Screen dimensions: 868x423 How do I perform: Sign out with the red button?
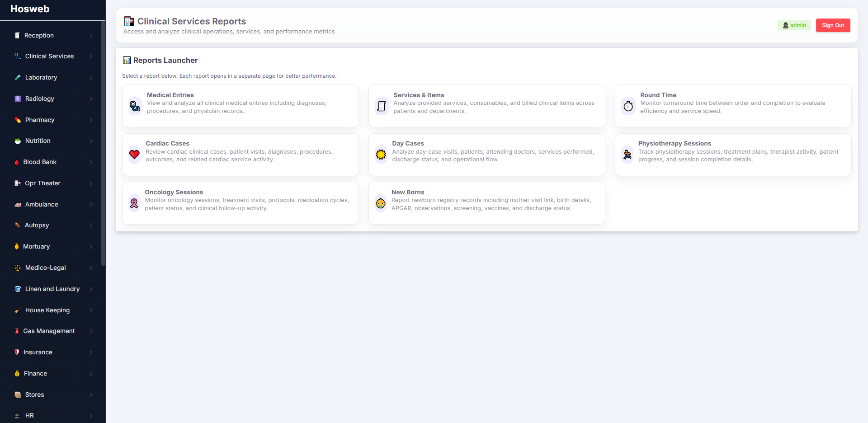tap(833, 25)
